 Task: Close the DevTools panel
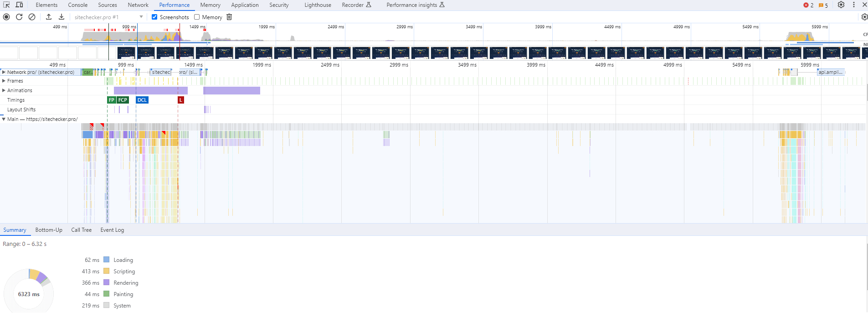(864, 5)
